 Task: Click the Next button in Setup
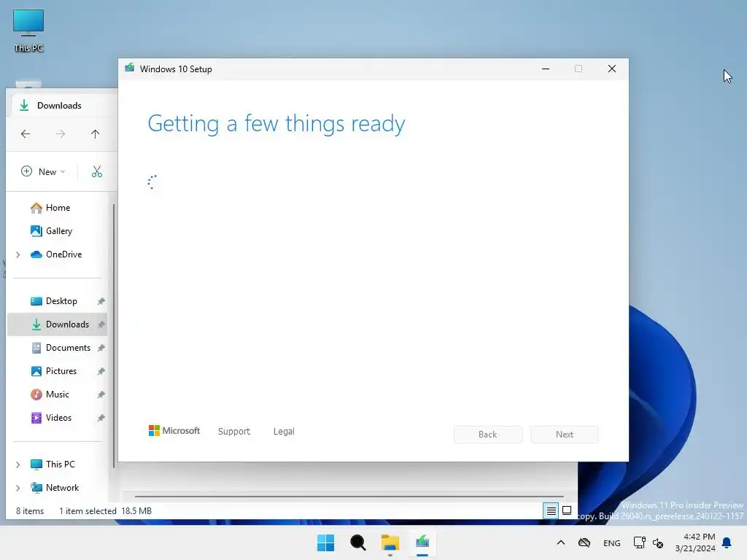pyautogui.click(x=565, y=435)
